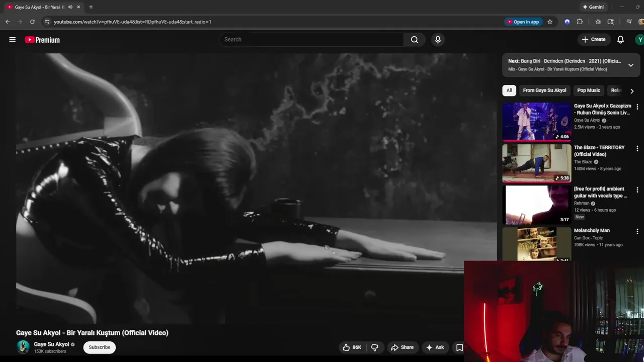Open the tab search side icon
Image resolution: width=644 pixels, height=362 pixels.
(611, 22)
